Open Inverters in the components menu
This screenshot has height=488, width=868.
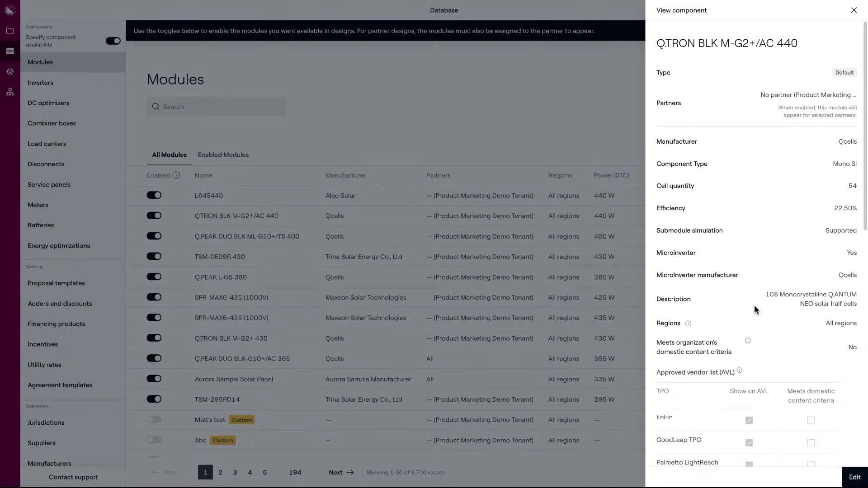pos(40,83)
